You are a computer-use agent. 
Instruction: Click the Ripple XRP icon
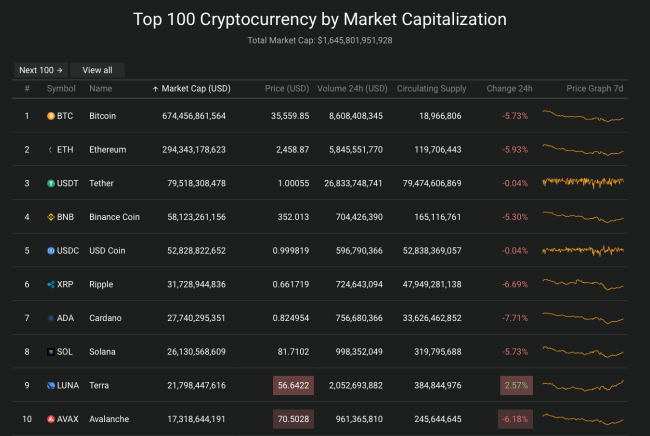click(x=51, y=284)
